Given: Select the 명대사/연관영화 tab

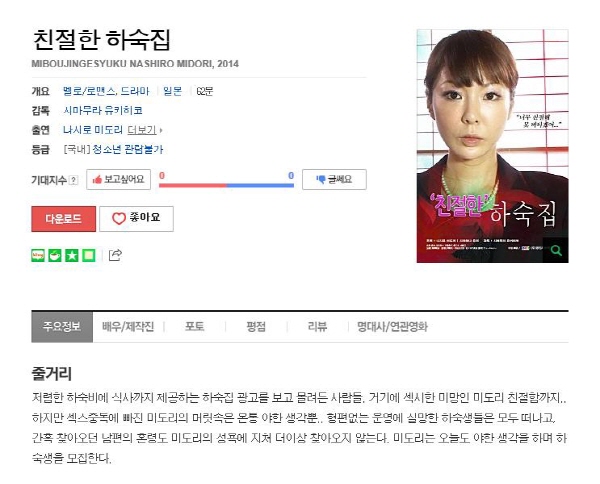Looking at the screenshot, I should 392,326.
